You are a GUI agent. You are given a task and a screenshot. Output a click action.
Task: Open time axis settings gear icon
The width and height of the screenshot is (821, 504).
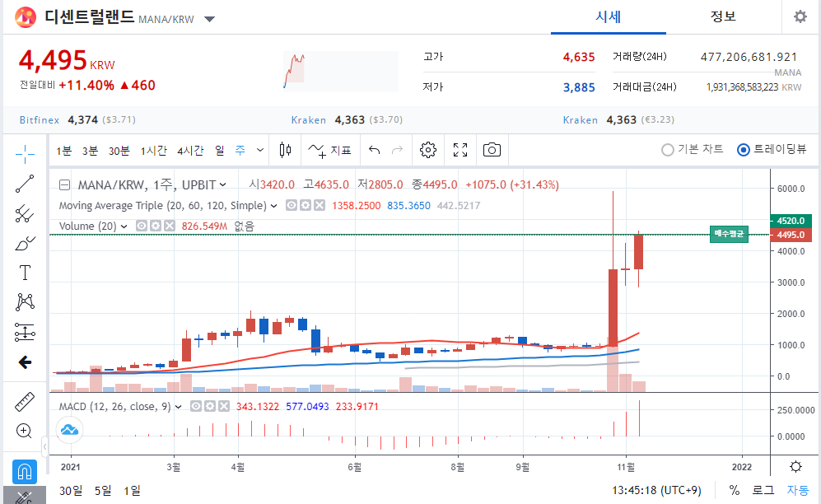tap(795, 467)
